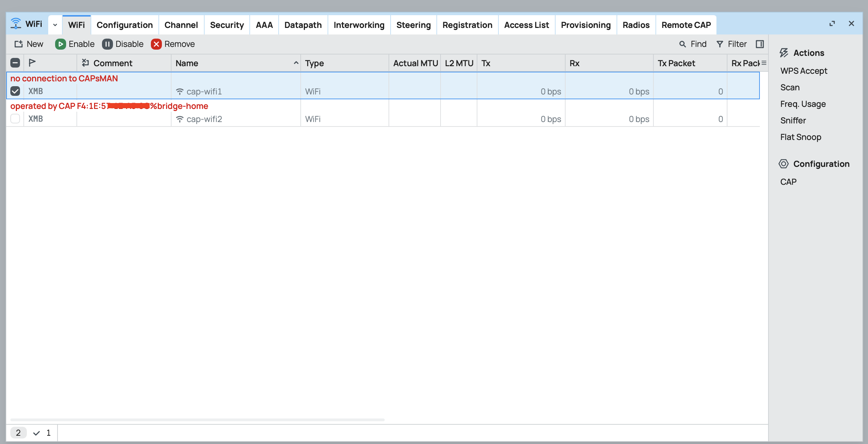Click the Filter funnel icon
The width and height of the screenshot is (868, 444).
720,44
